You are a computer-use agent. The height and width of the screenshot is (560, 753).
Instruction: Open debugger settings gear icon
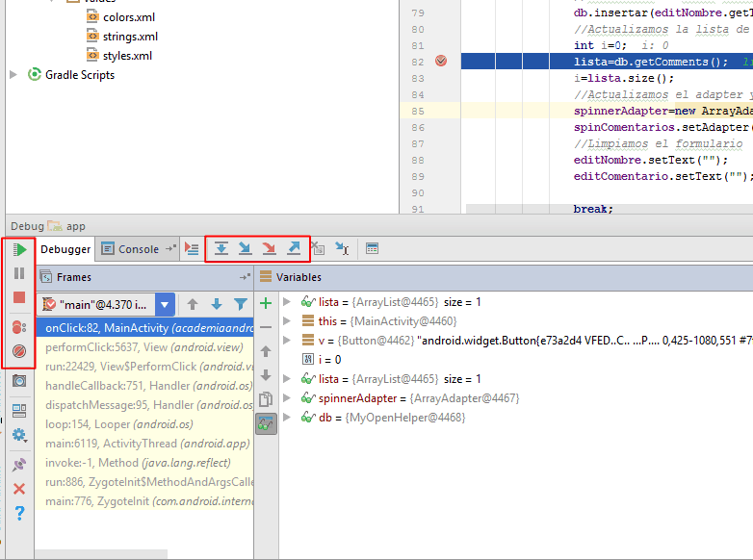point(19,435)
